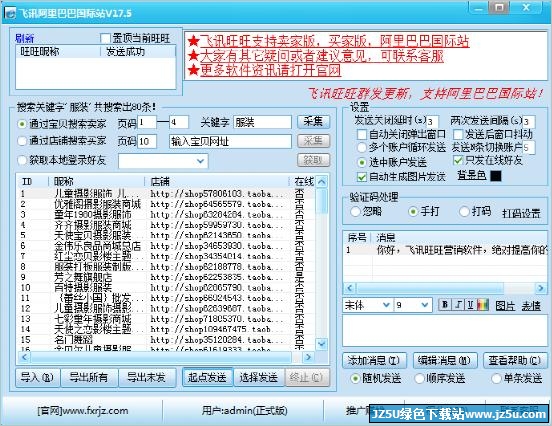
Task: Click the message text editing area
Action: 445,331
